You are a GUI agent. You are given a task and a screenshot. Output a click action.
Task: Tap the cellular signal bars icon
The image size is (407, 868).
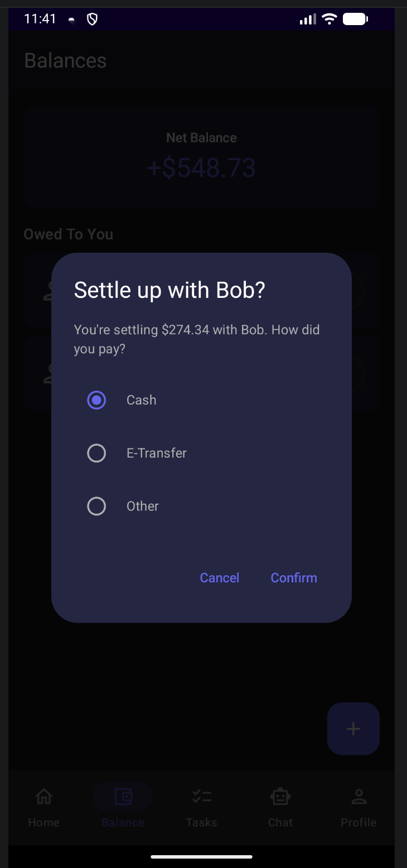coord(307,20)
